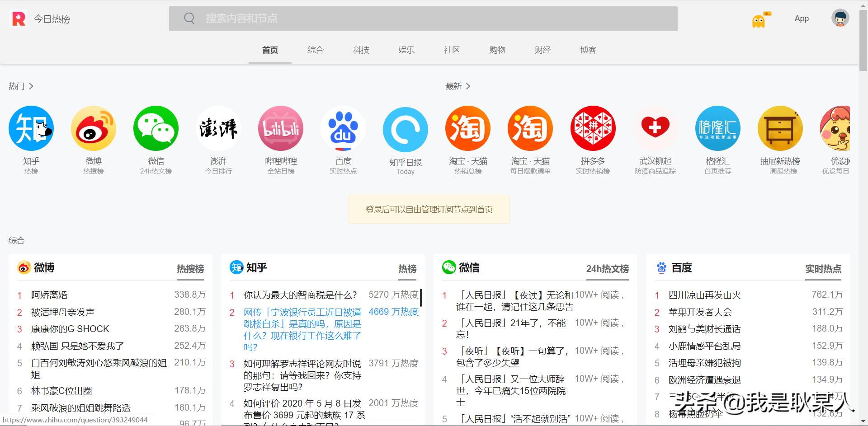The image size is (868, 426).
Task: Open the 优设 chicken mascot icon
Action: click(x=835, y=128)
